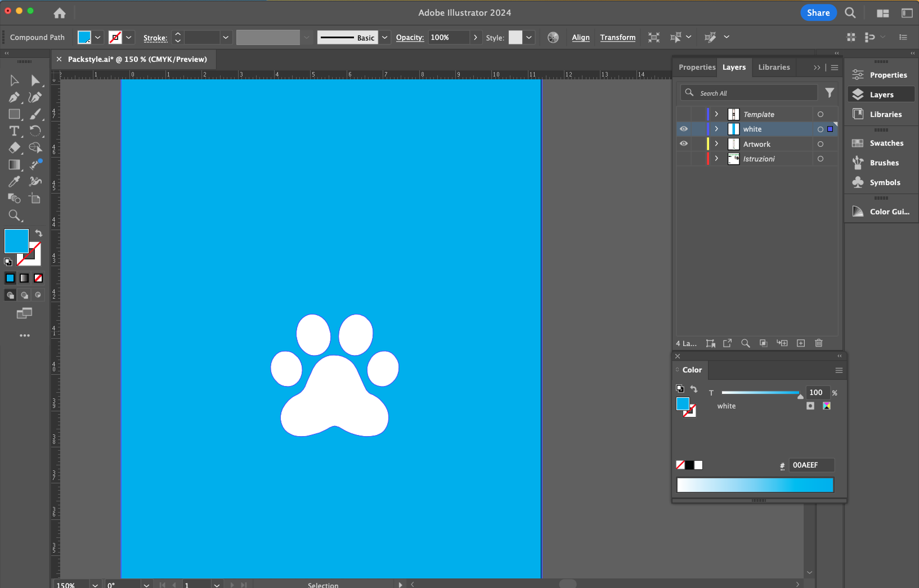Switch to the Properties tab

pyautogui.click(x=697, y=68)
